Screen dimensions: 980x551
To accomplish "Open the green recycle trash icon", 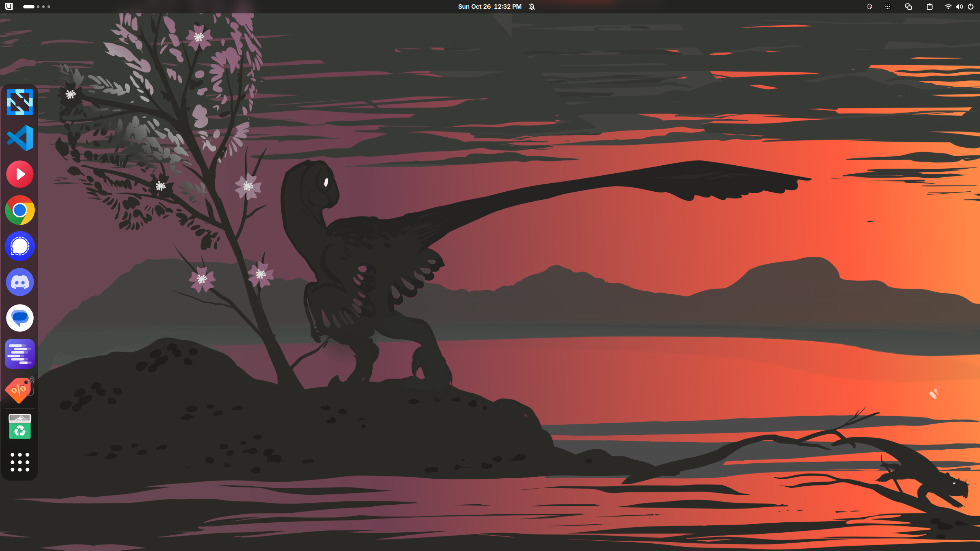I will (20, 427).
